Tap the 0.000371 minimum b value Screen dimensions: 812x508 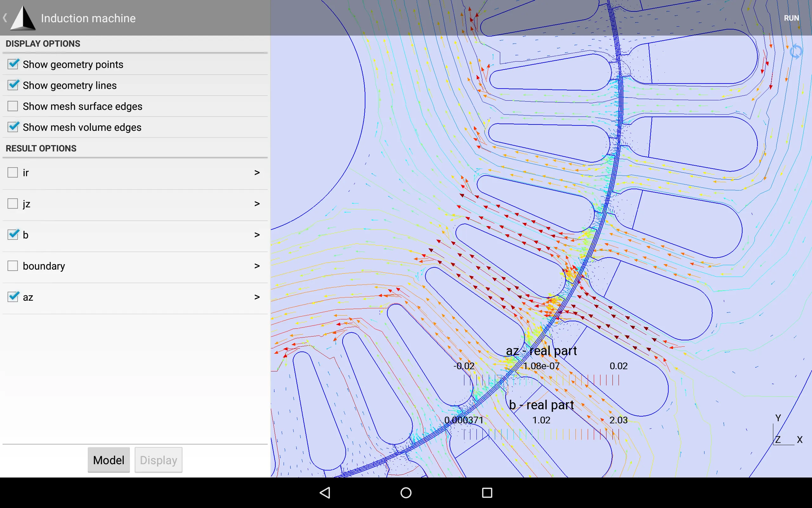pyautogui.click(x=464, y=420)
